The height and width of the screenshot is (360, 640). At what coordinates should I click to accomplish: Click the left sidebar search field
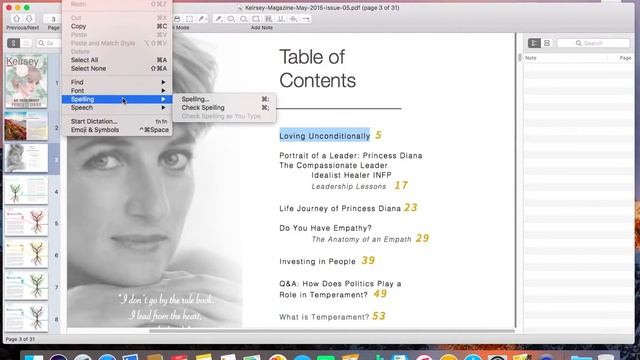click(x=49, y=43)
